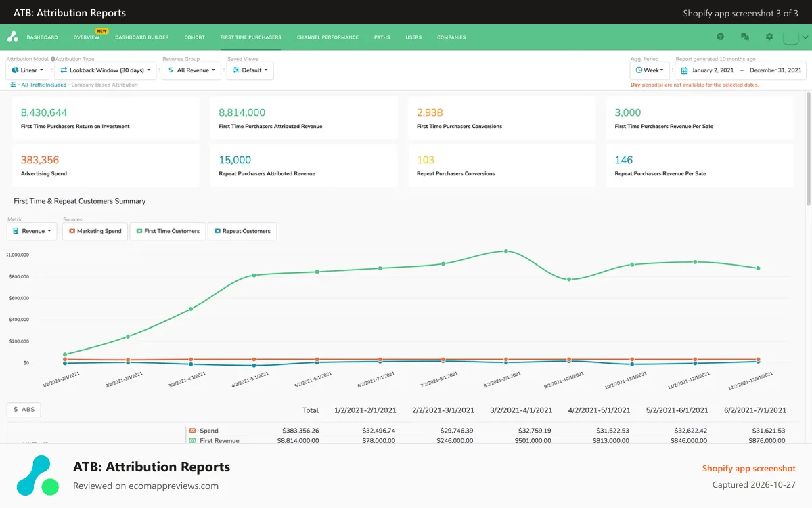Open the Lookback Window (30 days) dropdown
Viewport: 812px width, 508px height.
tap(106, 70)
